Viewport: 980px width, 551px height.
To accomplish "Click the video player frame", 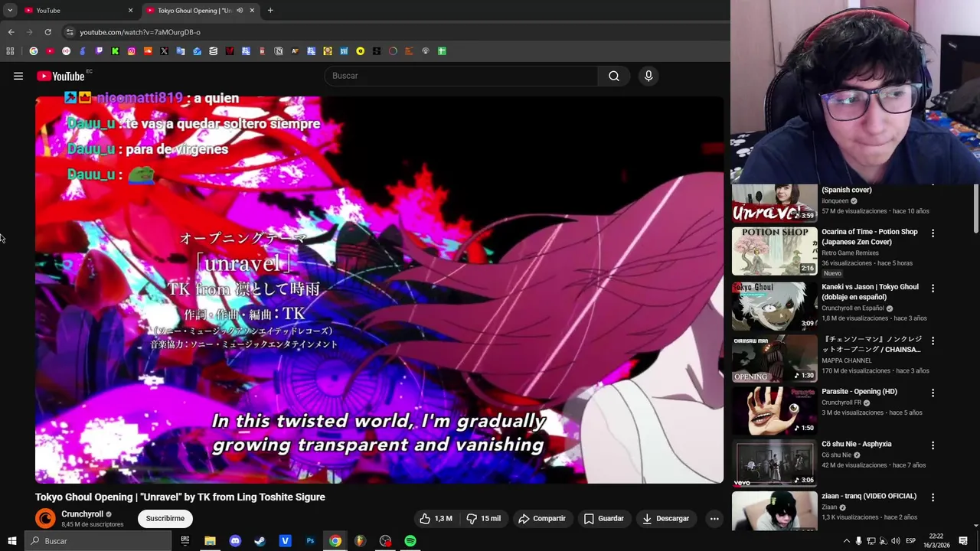I will pos(379,290).
